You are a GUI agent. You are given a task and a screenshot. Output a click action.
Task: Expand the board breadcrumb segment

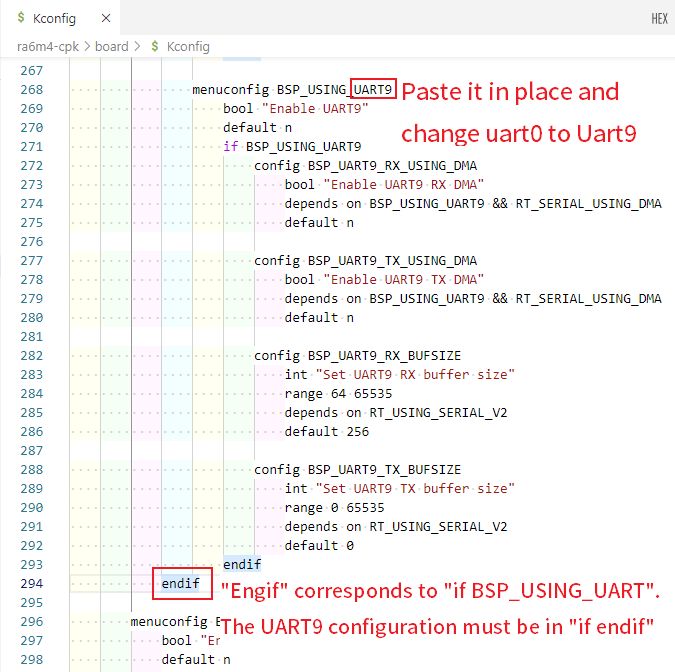112,46
